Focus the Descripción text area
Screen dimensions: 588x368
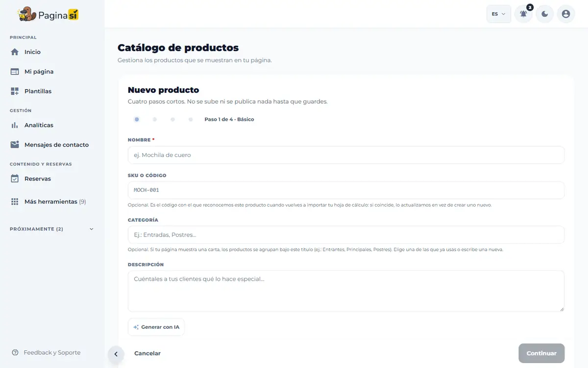pos(346,291)
